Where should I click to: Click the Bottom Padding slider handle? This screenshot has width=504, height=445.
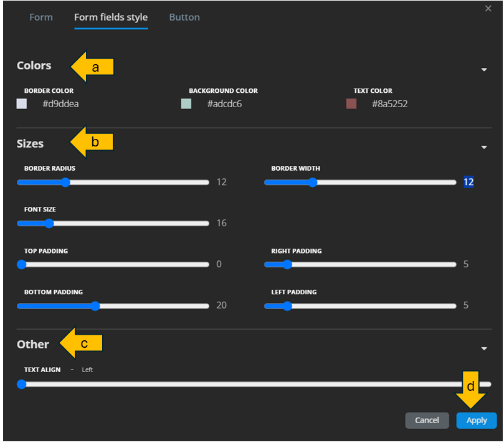click(95, 306)
